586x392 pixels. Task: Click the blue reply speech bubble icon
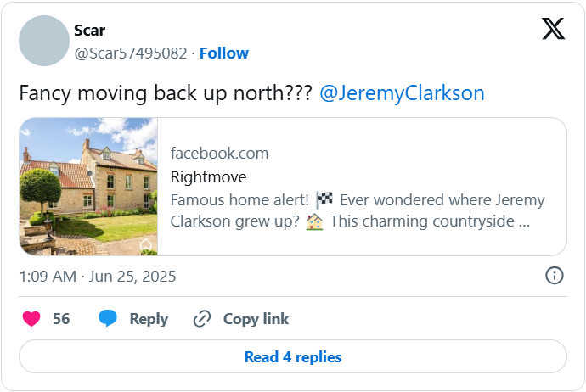tap(108, 319)
